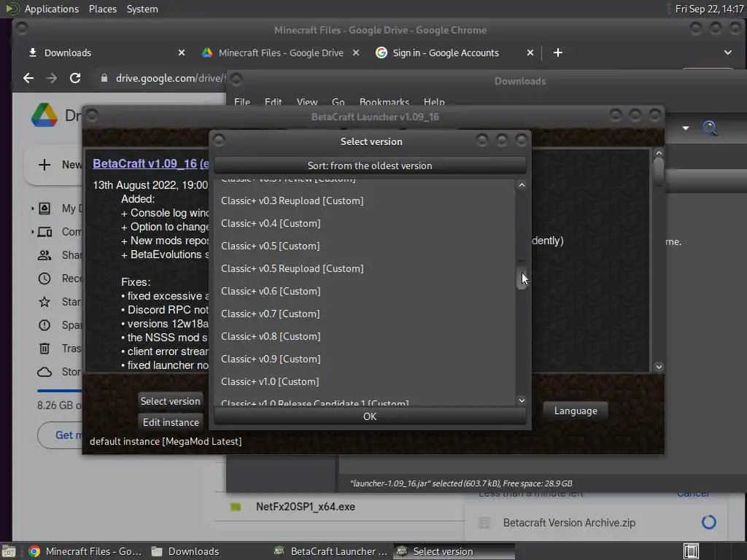Select Classic+ v1.0 [Custom] version

click(x=365, y=382)
